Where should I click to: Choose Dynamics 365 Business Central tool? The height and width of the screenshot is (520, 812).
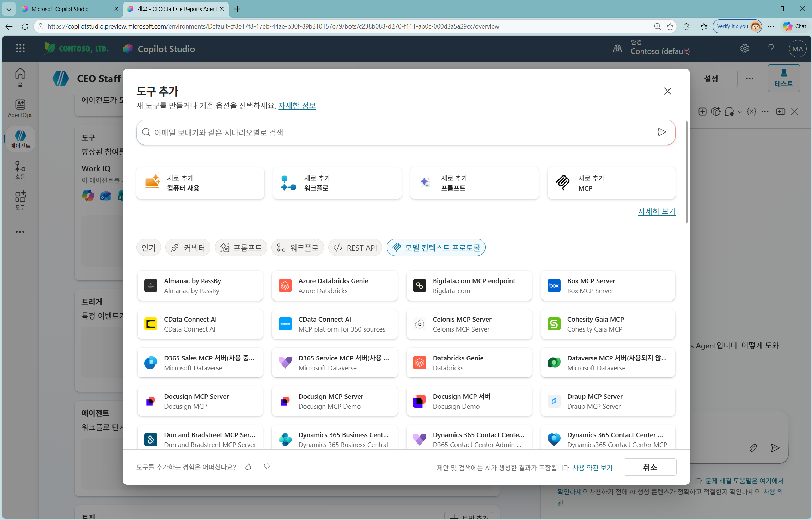335,437
